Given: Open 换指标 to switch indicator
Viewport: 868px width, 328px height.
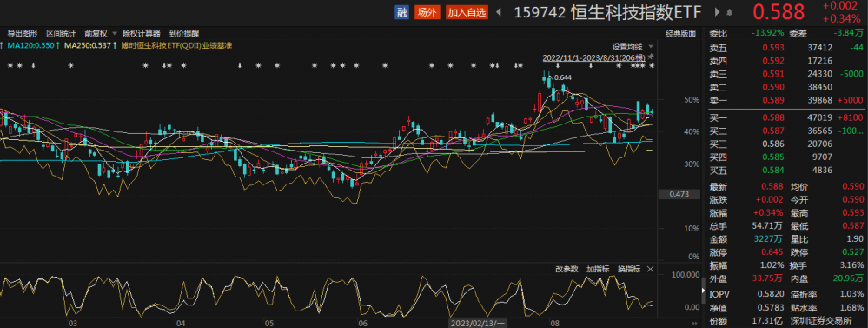Looking at the screenshot, I should coord(629,269).
